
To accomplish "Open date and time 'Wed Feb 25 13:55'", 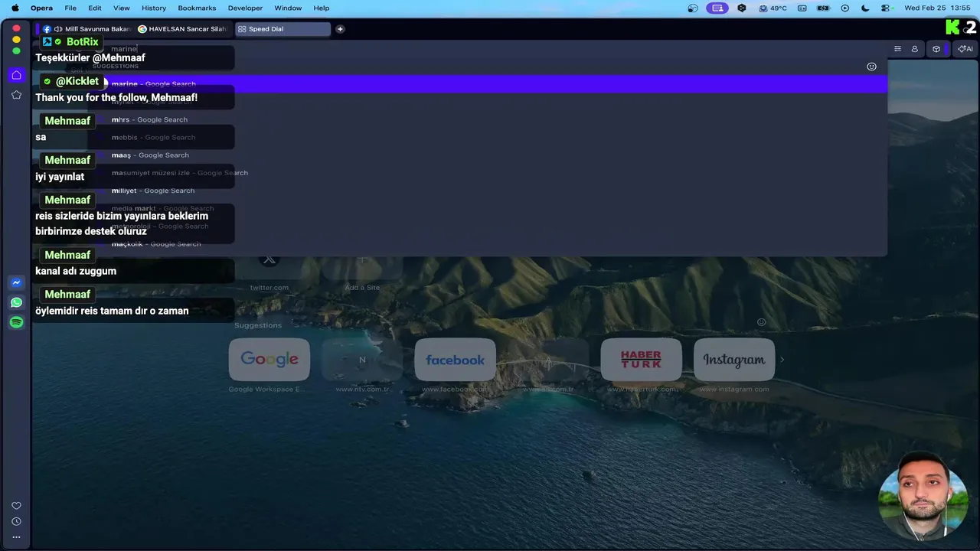I will coord(937,8).
